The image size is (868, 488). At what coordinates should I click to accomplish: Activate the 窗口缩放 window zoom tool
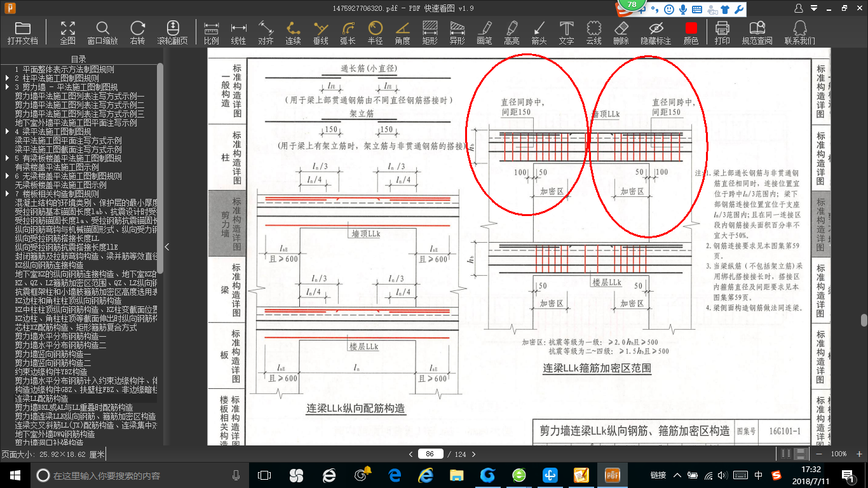point(102,32)
